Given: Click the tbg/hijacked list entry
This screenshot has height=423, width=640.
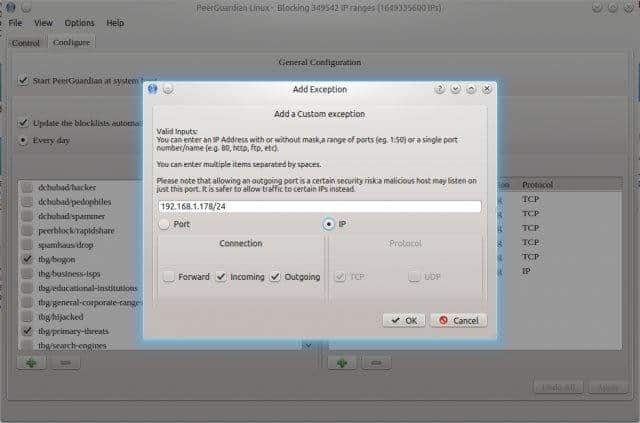Looking at the screenshot, I should (x=60, y=316).
